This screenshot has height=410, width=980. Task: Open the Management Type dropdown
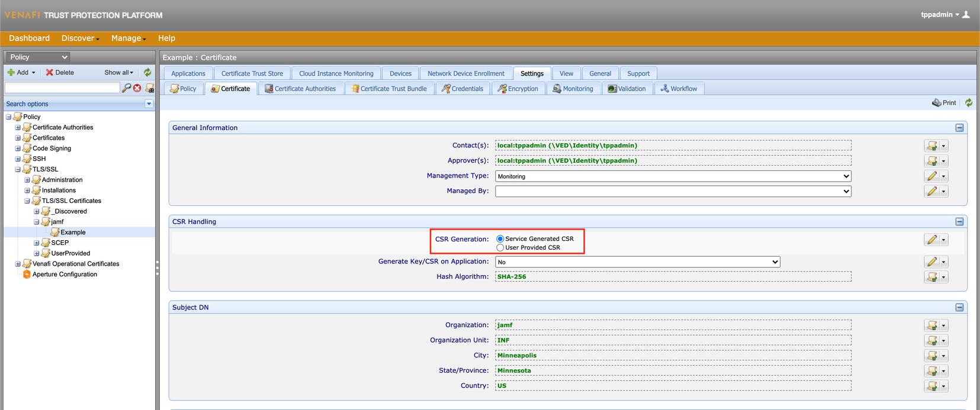673,176
